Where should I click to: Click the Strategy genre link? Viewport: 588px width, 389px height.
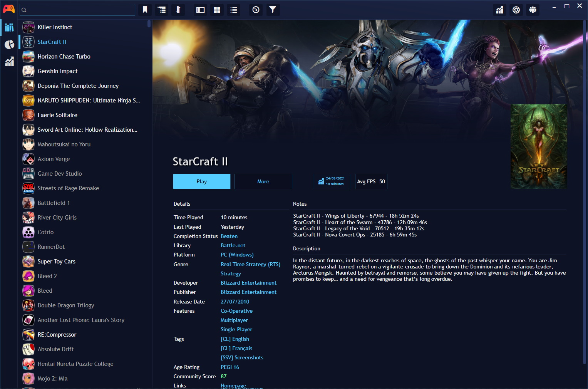tap(231, 273)
